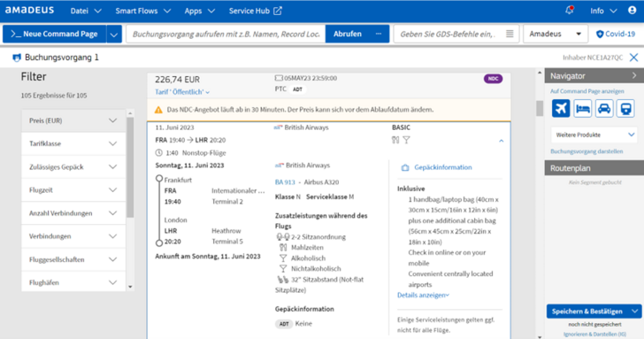Click the meal icon under BASIC

[395, 140]
